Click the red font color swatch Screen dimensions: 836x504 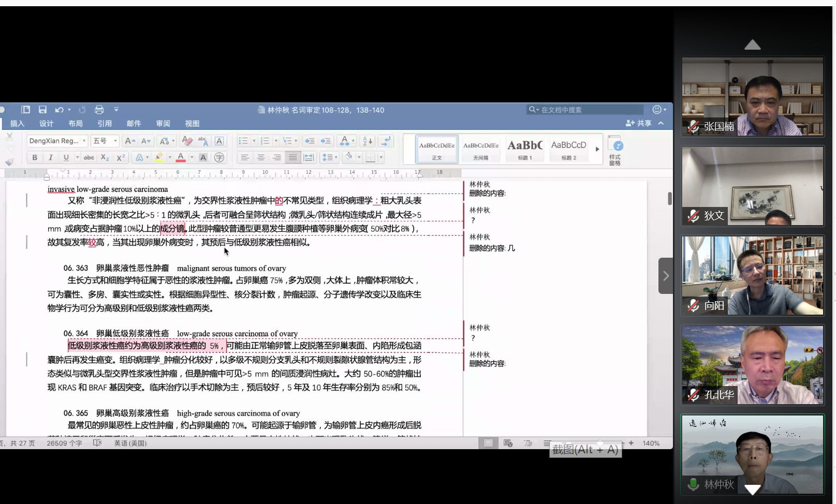tap(181, 157)
